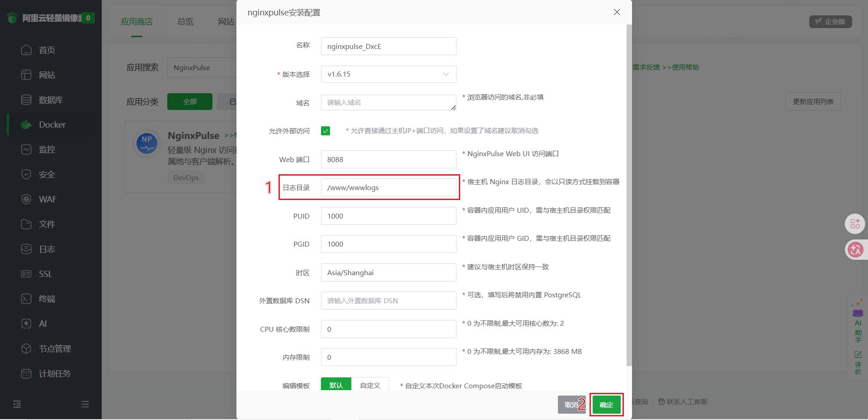The width and height of the screenshot is (868, 420).
Task: Edit the 内存限制 field
Action: click(389, 357)
